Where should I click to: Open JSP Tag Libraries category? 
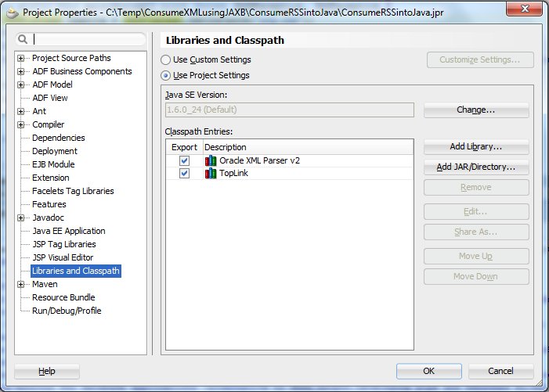coord(63,244)
